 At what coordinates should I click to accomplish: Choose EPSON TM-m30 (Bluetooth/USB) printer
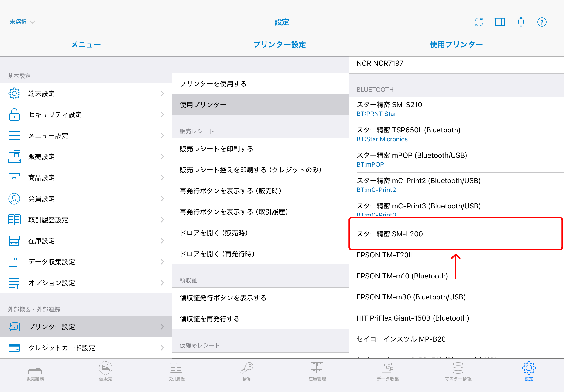click(456, 297)
